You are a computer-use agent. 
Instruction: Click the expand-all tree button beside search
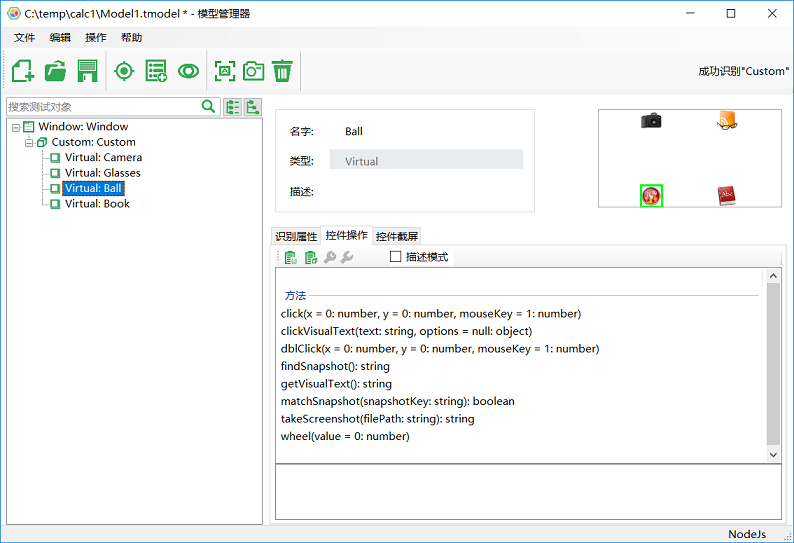point(233,107)
